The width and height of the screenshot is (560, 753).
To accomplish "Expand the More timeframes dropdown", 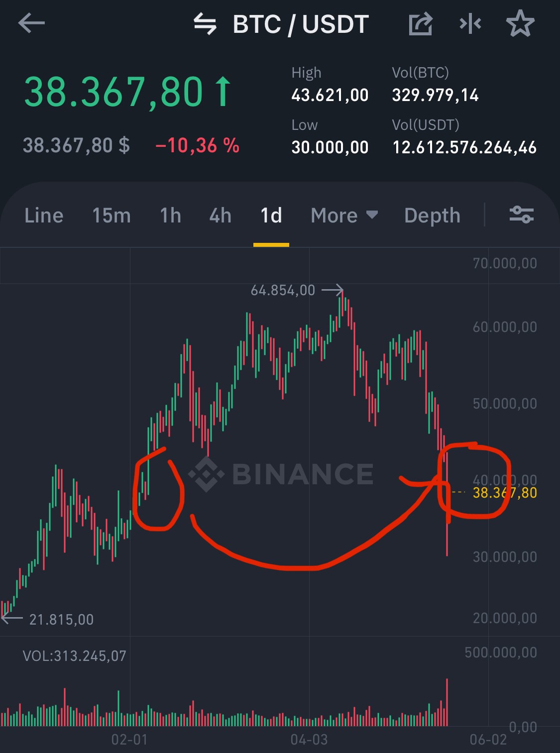I will point(344,215).
